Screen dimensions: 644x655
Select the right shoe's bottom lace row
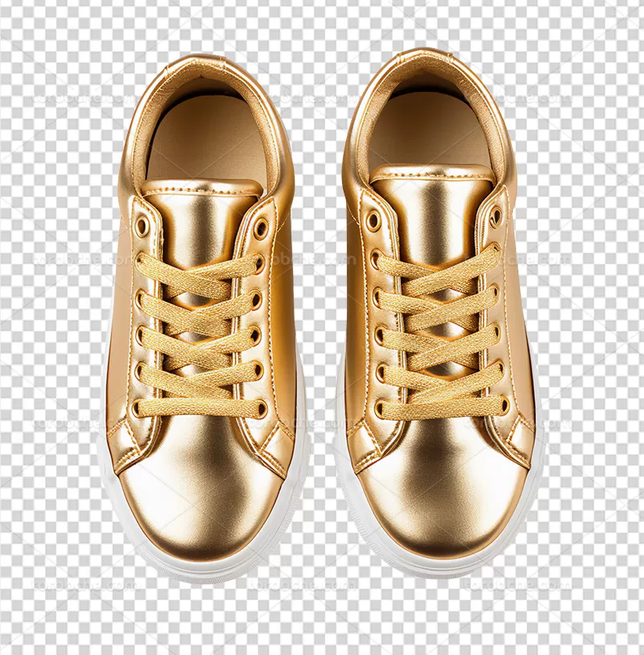coord(440,408)
